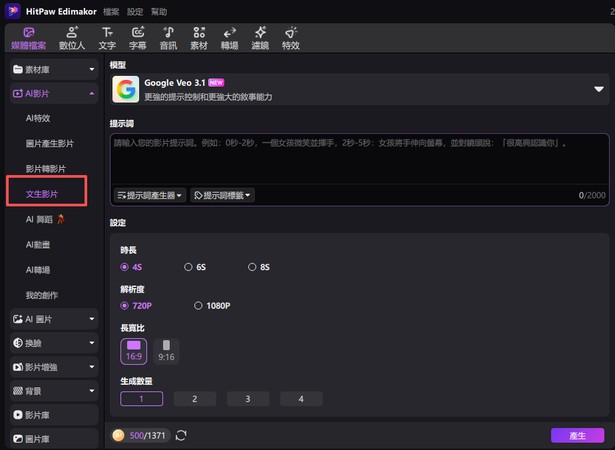This screenshot has height=450, width=615.
Task: Set generation count to 2
Action: point(195,399)
